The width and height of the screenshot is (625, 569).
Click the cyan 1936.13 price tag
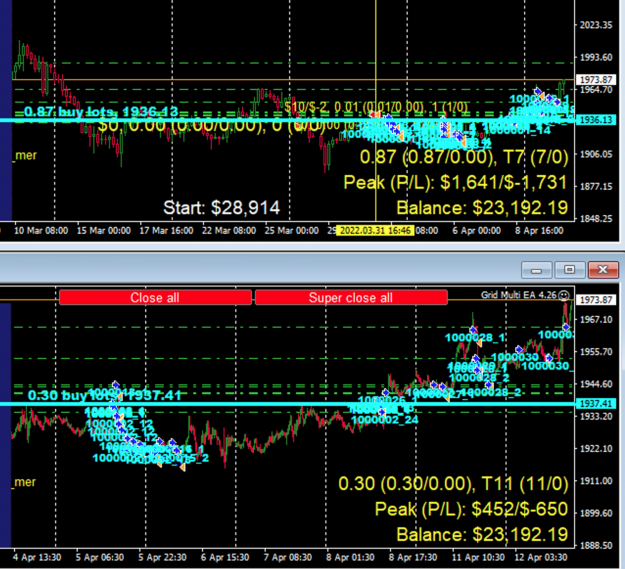[596, 120]
